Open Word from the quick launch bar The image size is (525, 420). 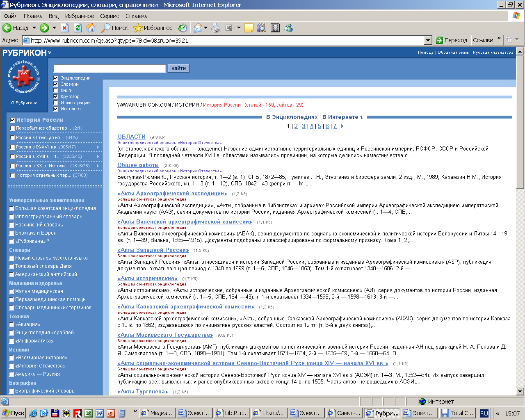99,413
